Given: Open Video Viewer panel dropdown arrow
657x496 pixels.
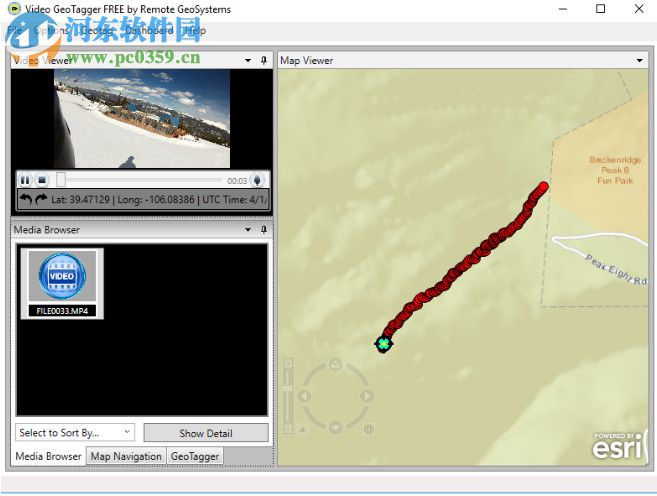Looking at the screenshot, I should coord(248,61).
